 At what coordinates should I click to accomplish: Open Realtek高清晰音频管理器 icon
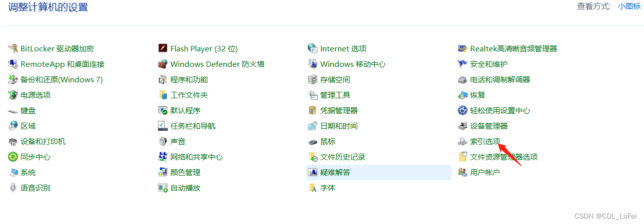(x=462, y=48)
